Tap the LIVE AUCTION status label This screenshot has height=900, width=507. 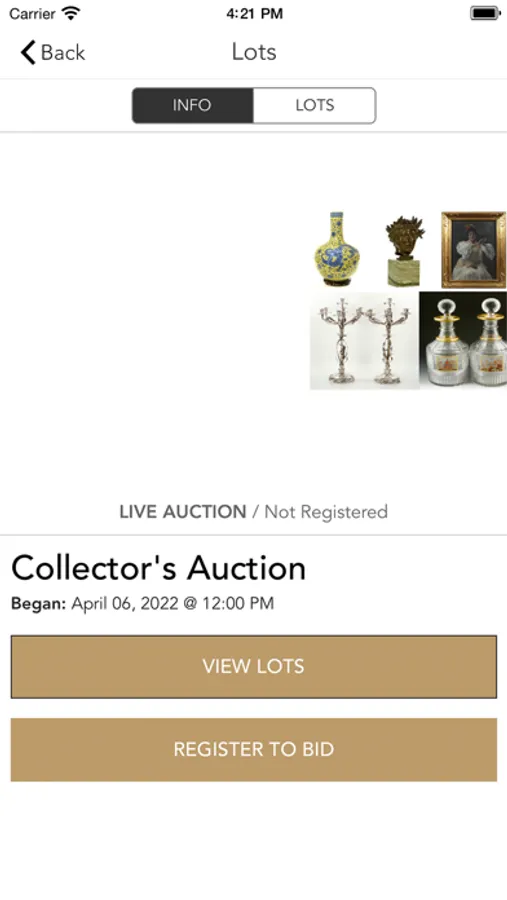[x=183, y=511]
